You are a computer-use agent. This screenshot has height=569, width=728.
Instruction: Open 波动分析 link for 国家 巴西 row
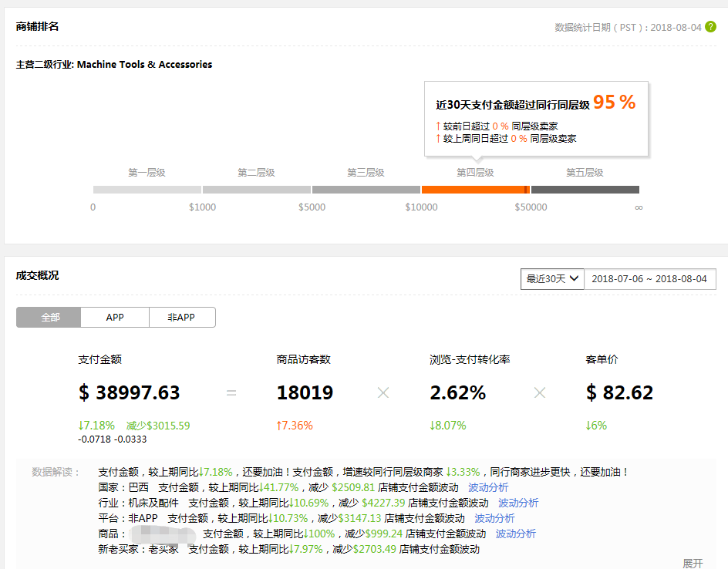[488, 487]
